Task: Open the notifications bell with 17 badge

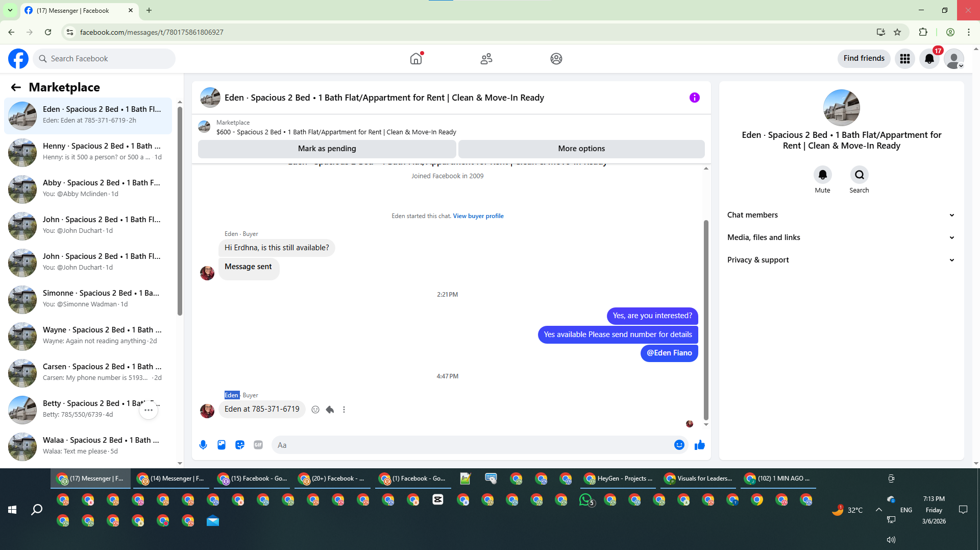Action: coord(929,59)
